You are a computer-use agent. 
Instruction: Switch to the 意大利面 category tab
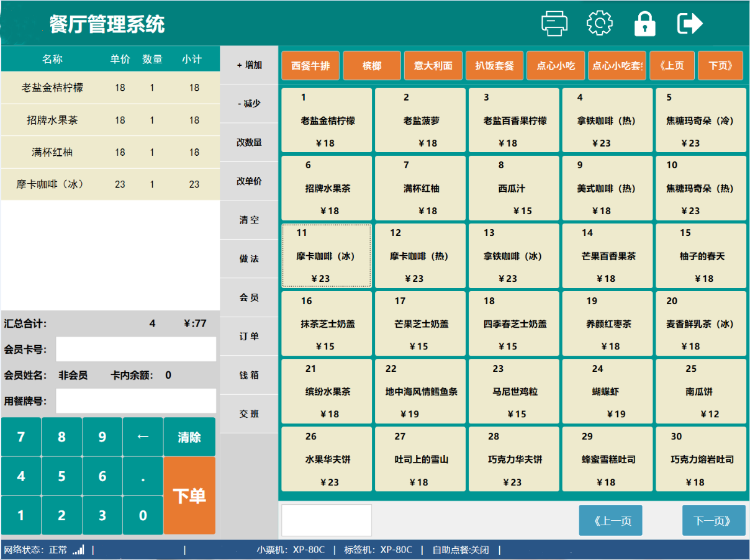click(433, 66)
